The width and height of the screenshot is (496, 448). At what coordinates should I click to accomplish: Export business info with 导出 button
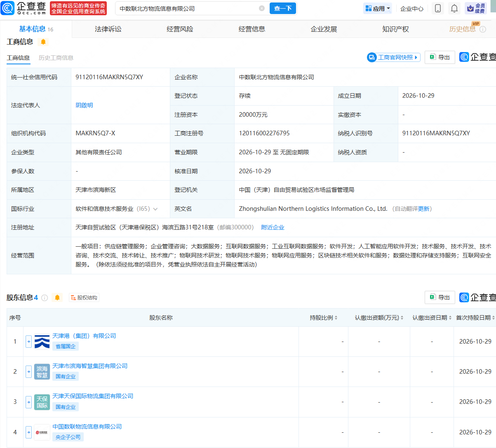[440, 57]
